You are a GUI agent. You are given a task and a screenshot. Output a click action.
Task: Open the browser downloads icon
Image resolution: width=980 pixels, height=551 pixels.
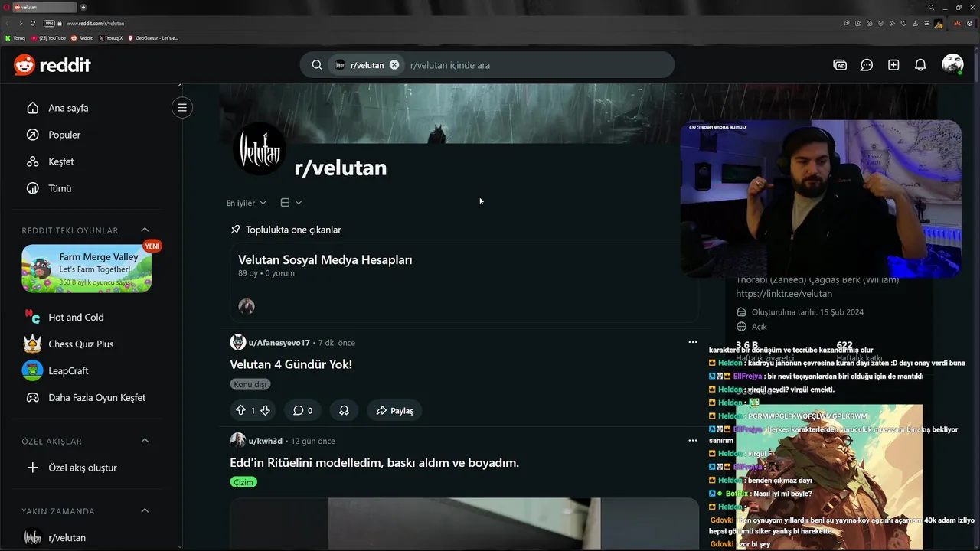click(x=915, y=24)
